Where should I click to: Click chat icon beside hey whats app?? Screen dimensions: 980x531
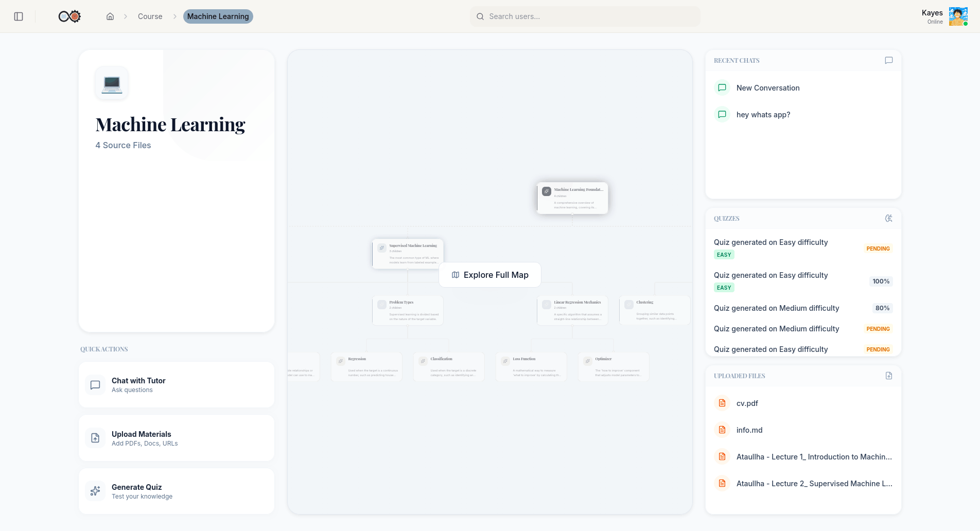[x=722, y=115]
